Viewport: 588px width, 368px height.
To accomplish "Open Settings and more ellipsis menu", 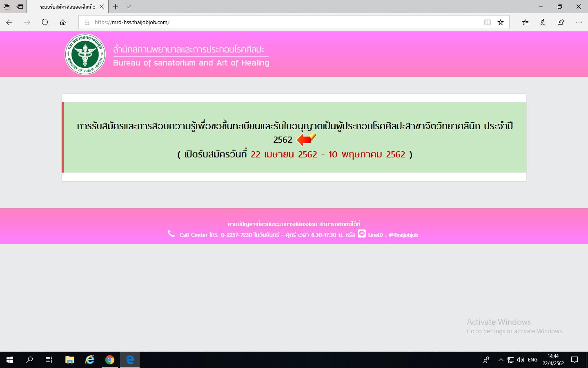I will tap(579, 22).
